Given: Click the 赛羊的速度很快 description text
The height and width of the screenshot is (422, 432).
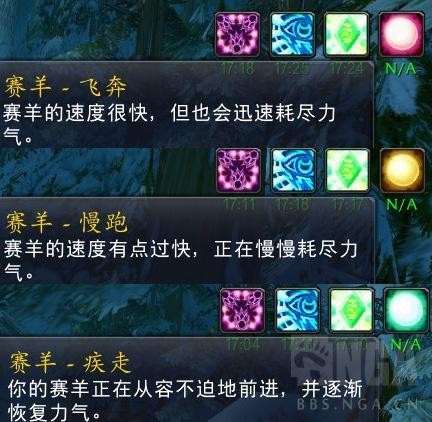Looking at the screenshot, I should tap(75, 113).
